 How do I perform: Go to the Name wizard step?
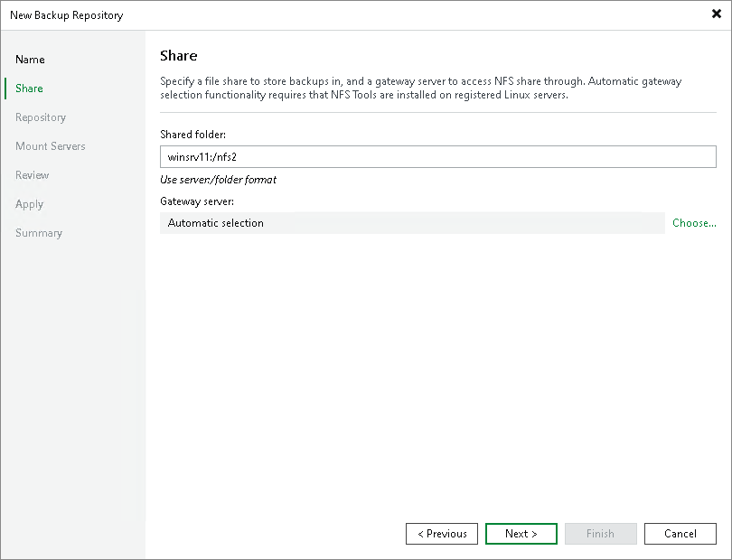pyautogui.click(x=30, y=60)
